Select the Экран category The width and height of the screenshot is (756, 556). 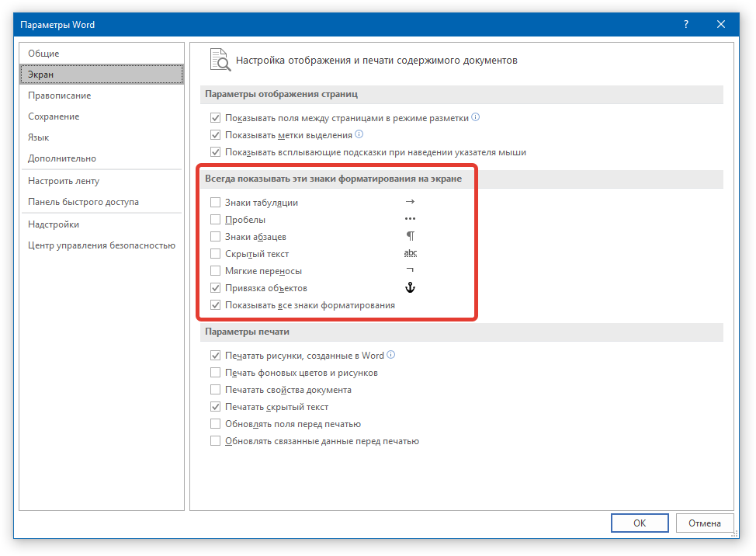coord(102,75)
